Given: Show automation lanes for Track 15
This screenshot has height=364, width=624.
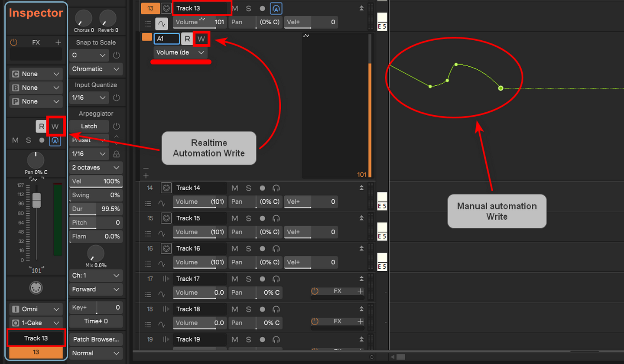Looking at the screenshot, I should pyautogui.click(x=162, y=232).
